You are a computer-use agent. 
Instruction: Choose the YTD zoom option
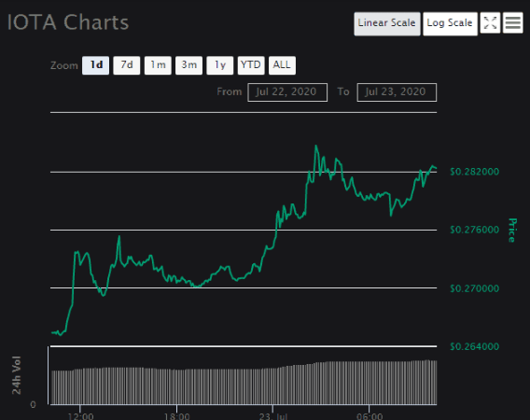point(251,65)
